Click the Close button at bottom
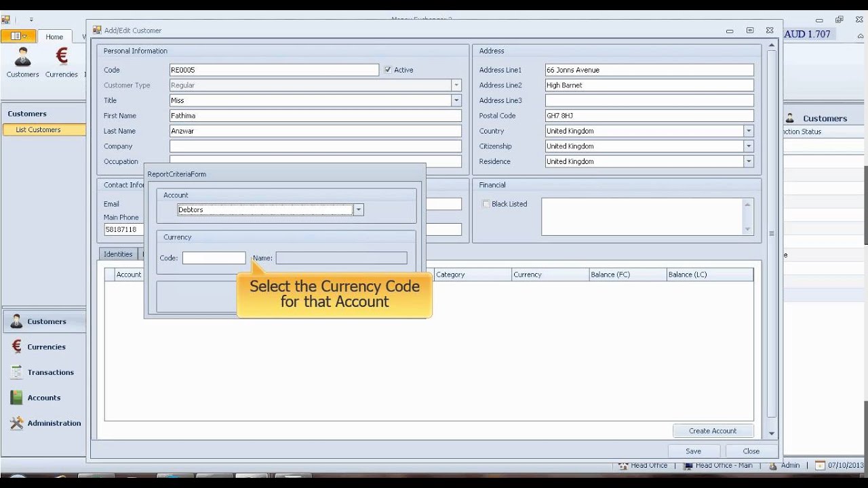Screen dimensions: 868x488 pos(751,451)
